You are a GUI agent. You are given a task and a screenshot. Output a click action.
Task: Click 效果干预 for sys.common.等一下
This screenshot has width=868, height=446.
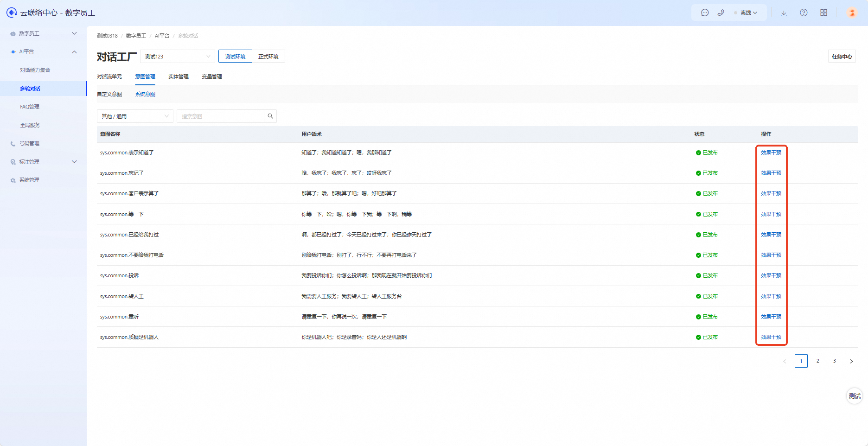pyautogui.click(x=771, y=214)
